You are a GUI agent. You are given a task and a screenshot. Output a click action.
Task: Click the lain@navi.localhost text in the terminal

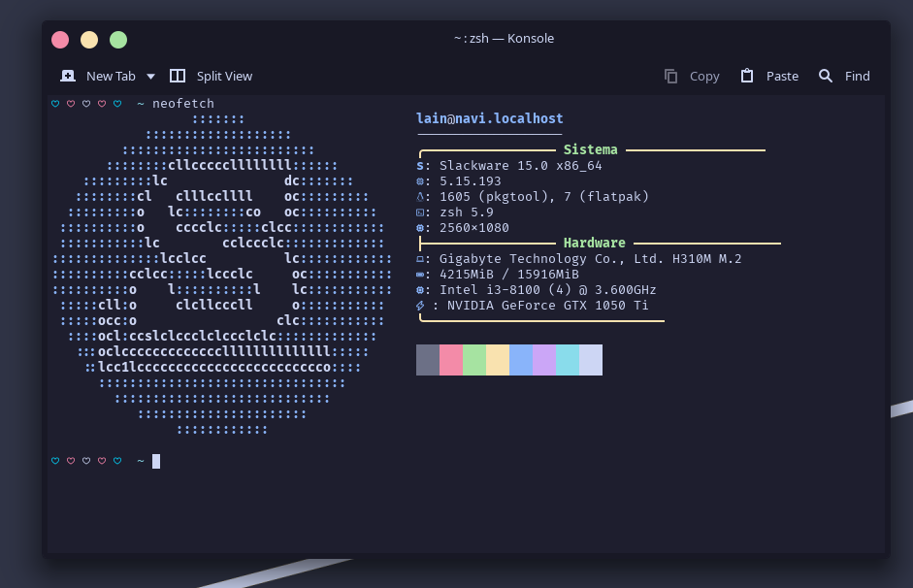click(x=489, y=118)
